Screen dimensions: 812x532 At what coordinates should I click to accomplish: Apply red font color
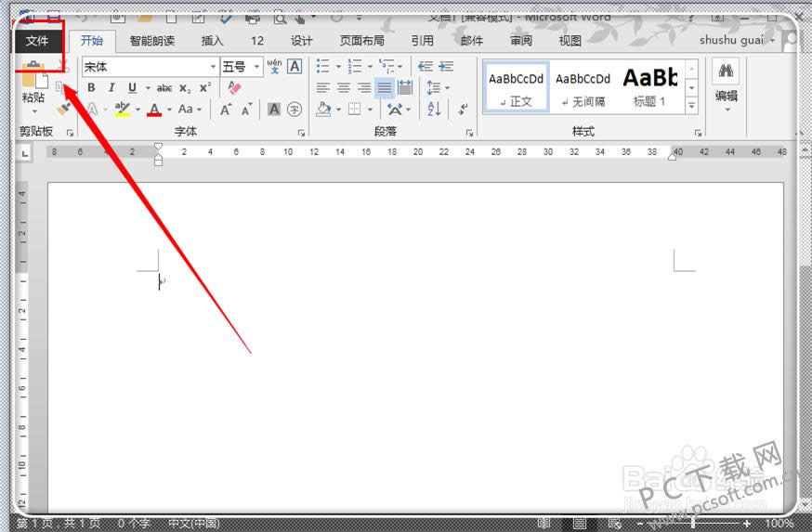154,110
